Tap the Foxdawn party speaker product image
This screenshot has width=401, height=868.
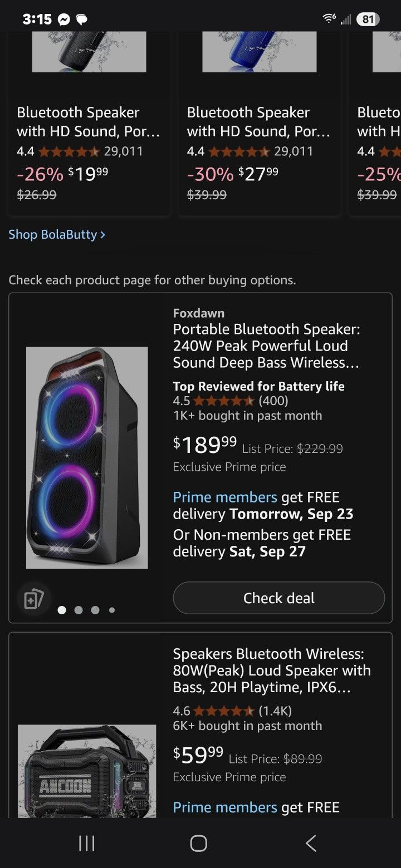click(87, 457)
